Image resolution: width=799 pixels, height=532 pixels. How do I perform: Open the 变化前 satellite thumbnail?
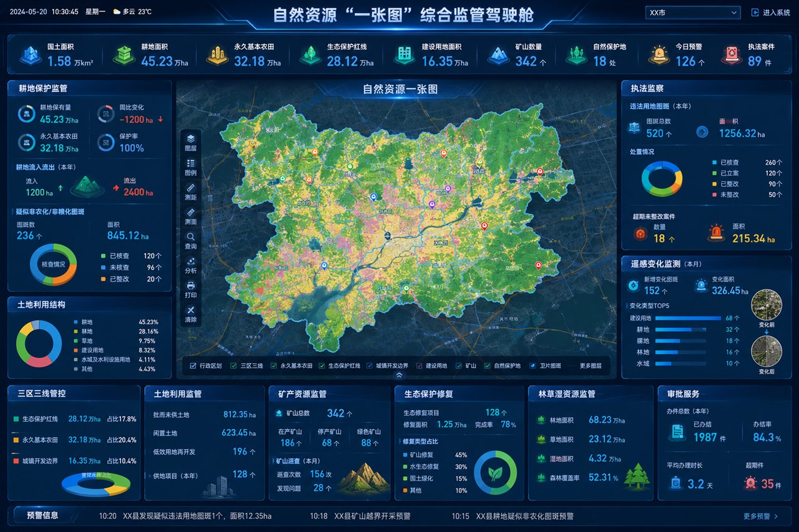click(766, 305)
